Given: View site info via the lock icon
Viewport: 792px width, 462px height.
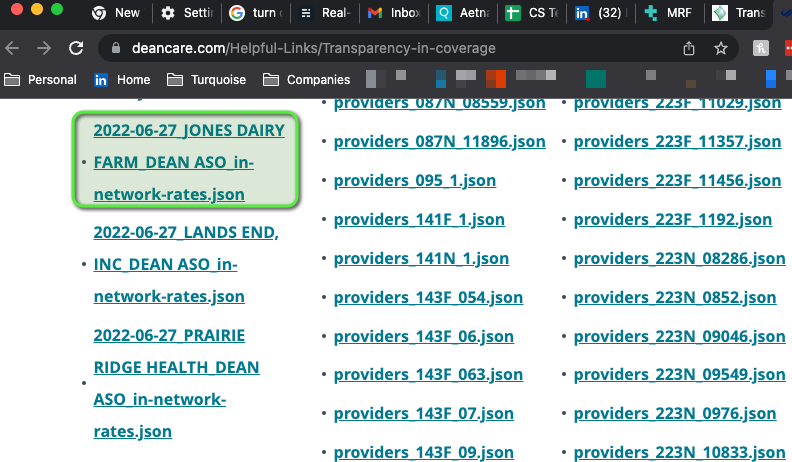Looking at the screenshot, I should (117, 48).
